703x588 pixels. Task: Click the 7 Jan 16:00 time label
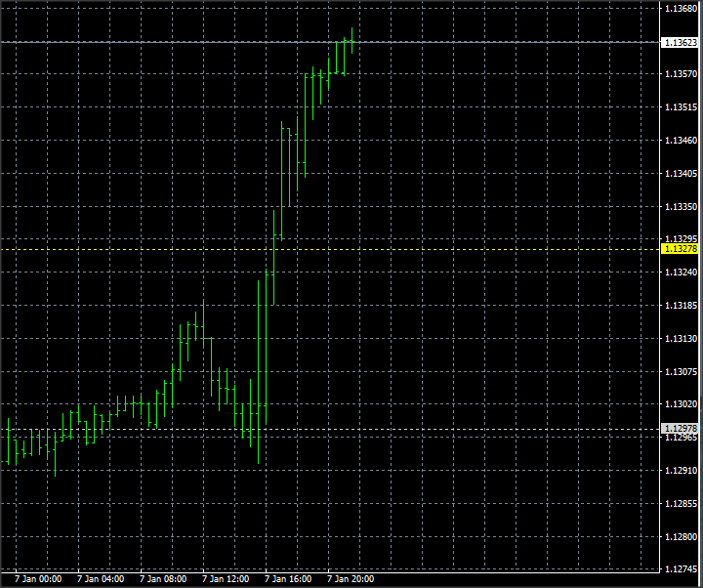coord(288,579)
